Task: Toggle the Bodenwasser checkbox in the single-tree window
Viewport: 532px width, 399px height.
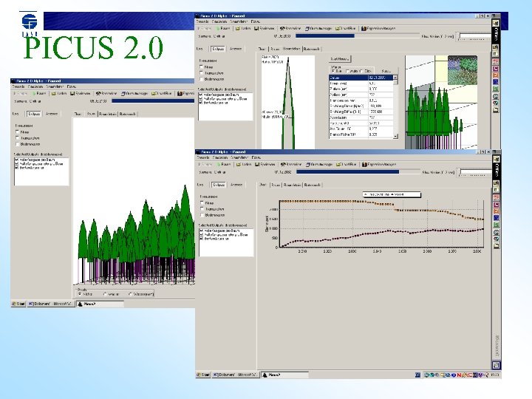Action: pyautogui.click(x=201, y=79)
